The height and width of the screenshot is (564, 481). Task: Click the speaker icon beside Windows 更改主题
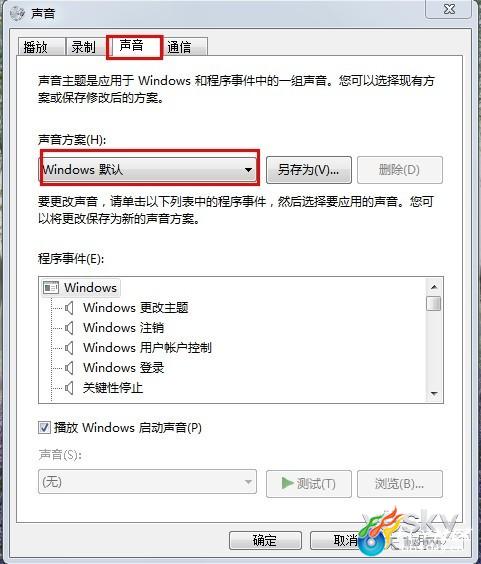(69, 308)
